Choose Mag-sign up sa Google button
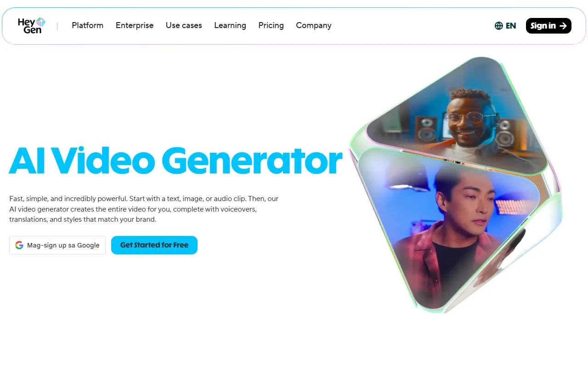The image size is (588, 368). (x=57, y=245)
